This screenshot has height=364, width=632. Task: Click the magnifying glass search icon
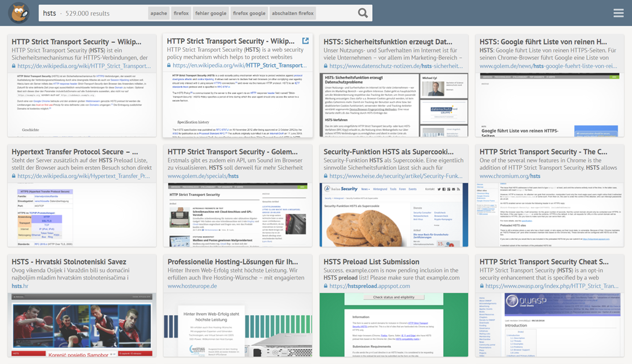pyautogui.click(x=363, y=13)
